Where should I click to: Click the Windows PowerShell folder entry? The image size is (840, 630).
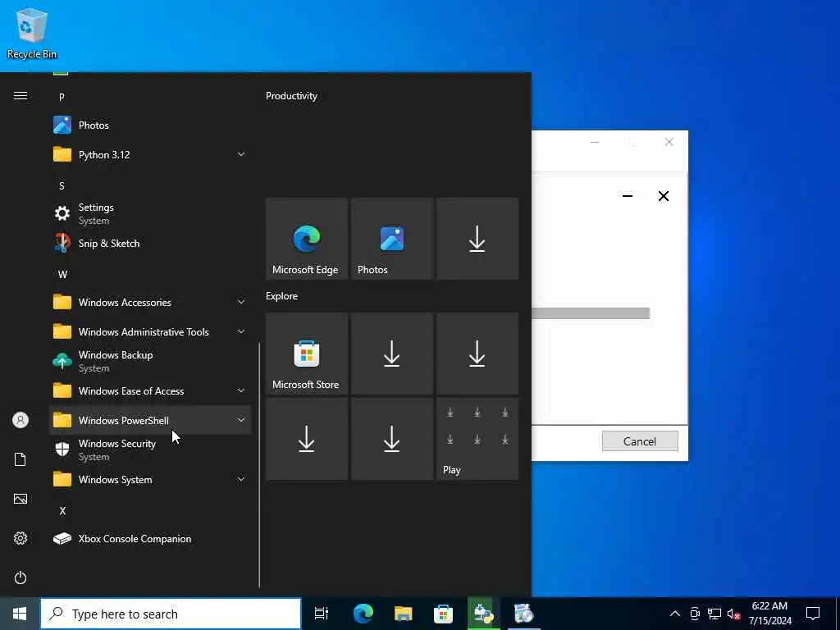coord(150,421)
